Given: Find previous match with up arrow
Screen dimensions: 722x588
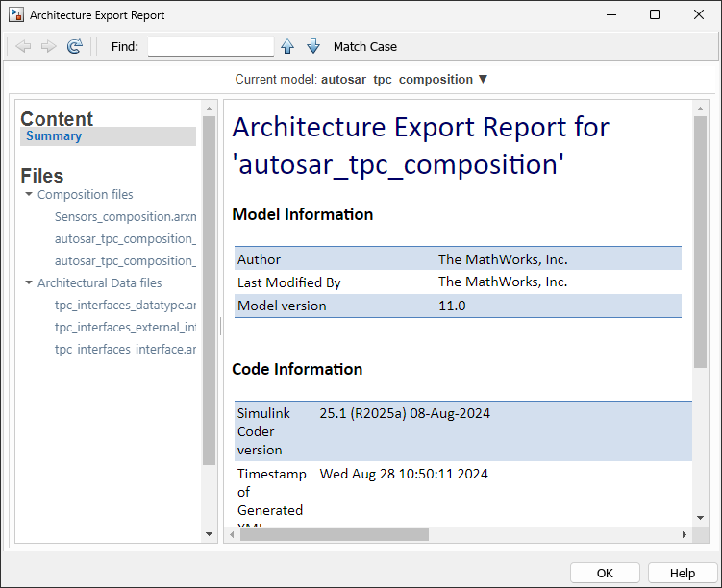Looking at the screenshot, I should click(x=286, y=46).
